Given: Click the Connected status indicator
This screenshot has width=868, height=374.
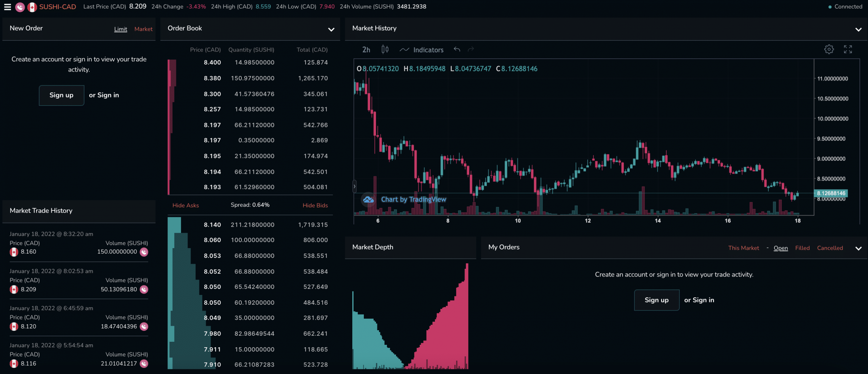Looking at the screenshot, I should click(845, 7).
